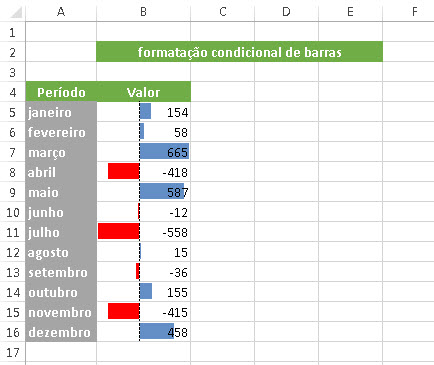Select column F header
This screenshot has width=434, height=365.
coord(414,12)
